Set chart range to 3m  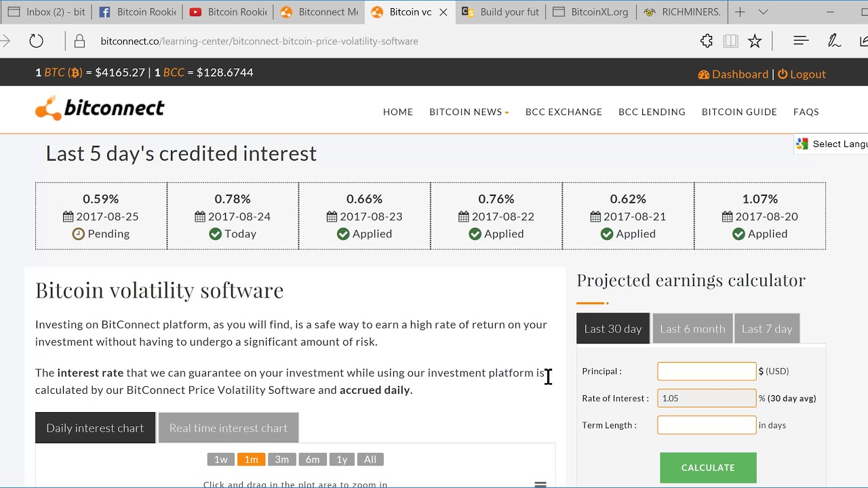click(x=282, y=460)
